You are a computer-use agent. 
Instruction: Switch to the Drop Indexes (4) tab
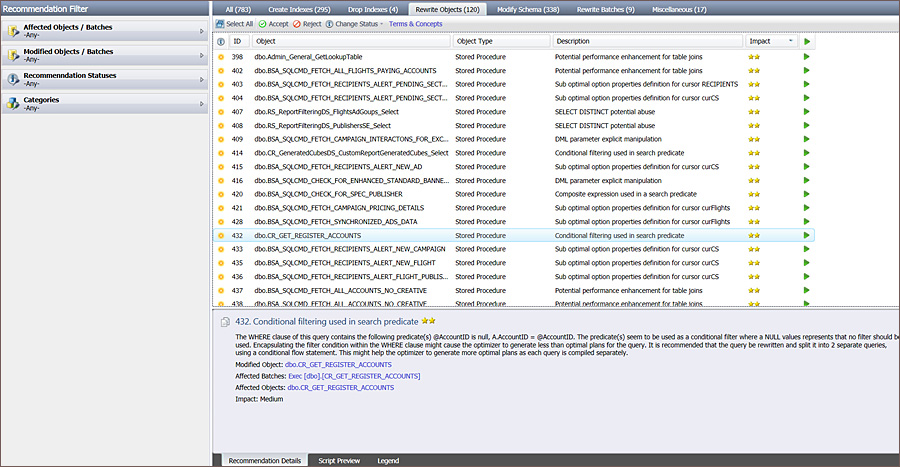(373, 10)
